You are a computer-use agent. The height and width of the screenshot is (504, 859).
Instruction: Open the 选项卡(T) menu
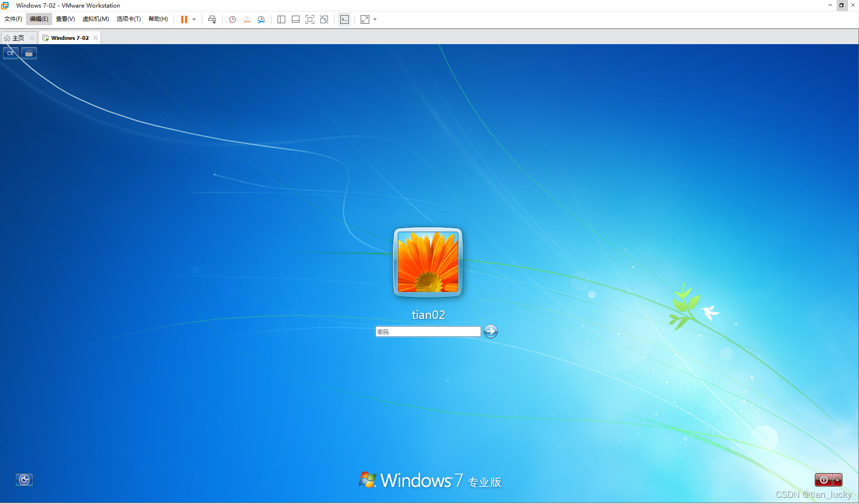point(129,19)
